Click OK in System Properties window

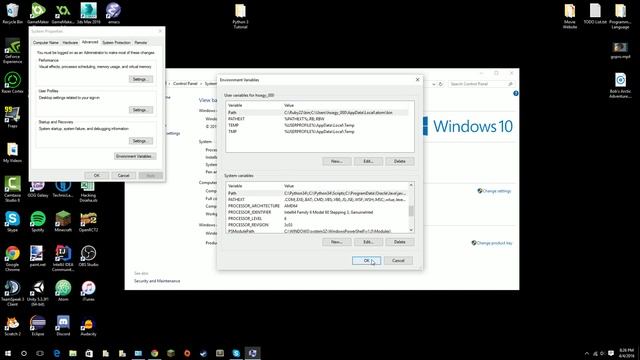[96, 176]
